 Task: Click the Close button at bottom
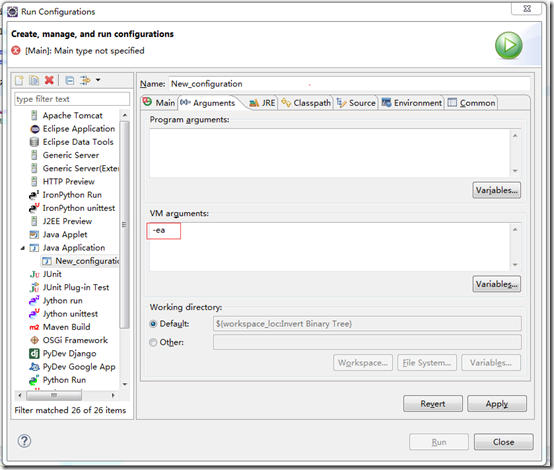tap(503, 442)
